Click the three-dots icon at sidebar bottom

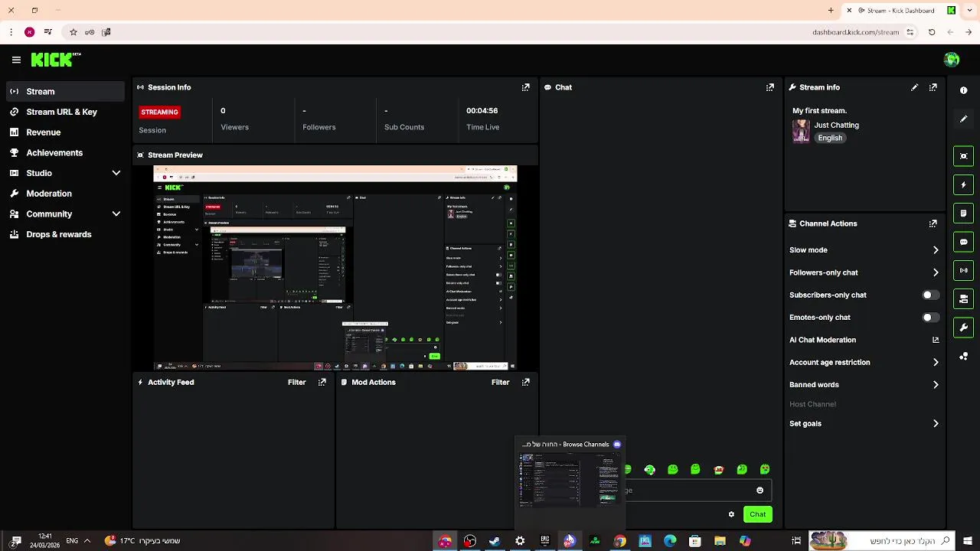(963, 357)
